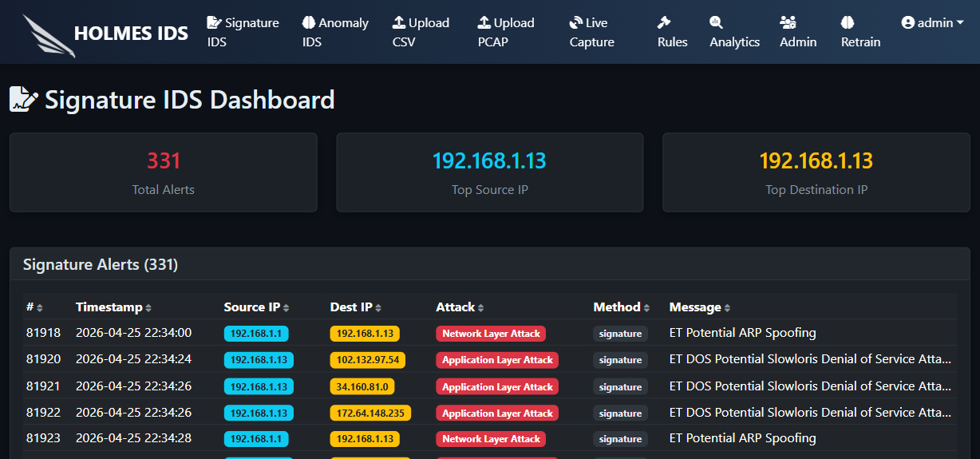Click the Retrain brain icon
The width and height of the screenshot is (980, 459).
coord(848,23)
